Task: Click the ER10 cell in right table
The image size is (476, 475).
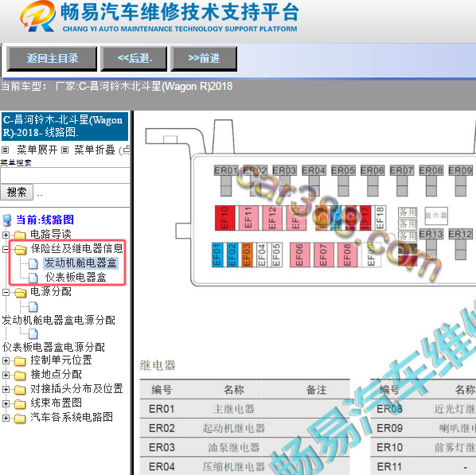Action: click(389, 447)
